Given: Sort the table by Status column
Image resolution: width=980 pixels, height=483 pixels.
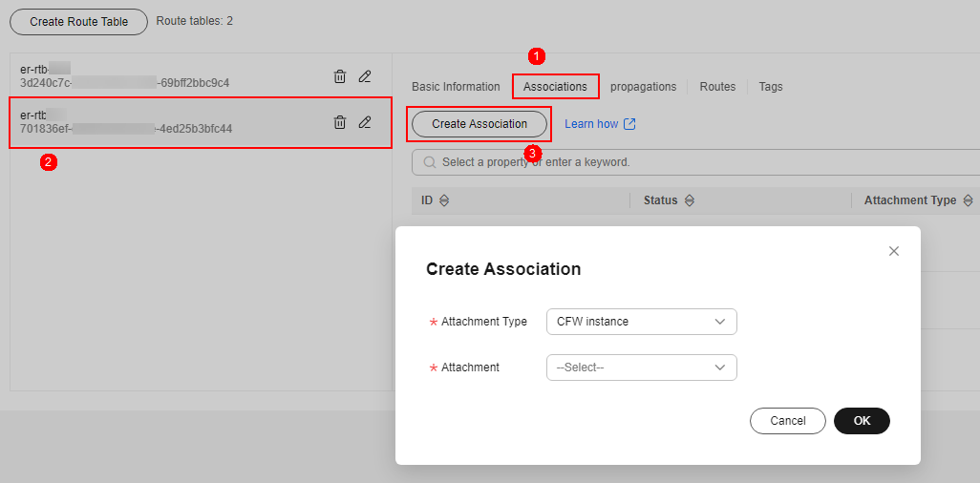Looking at the screenshot, I should click(x=689, y=201).
